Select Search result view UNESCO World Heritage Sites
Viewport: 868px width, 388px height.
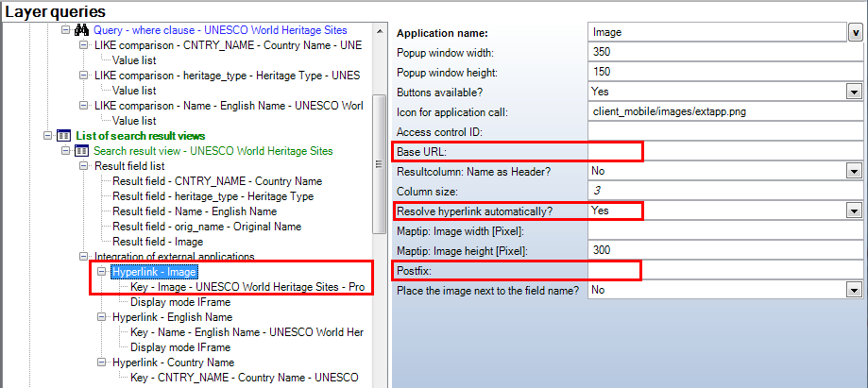(213, 150)
